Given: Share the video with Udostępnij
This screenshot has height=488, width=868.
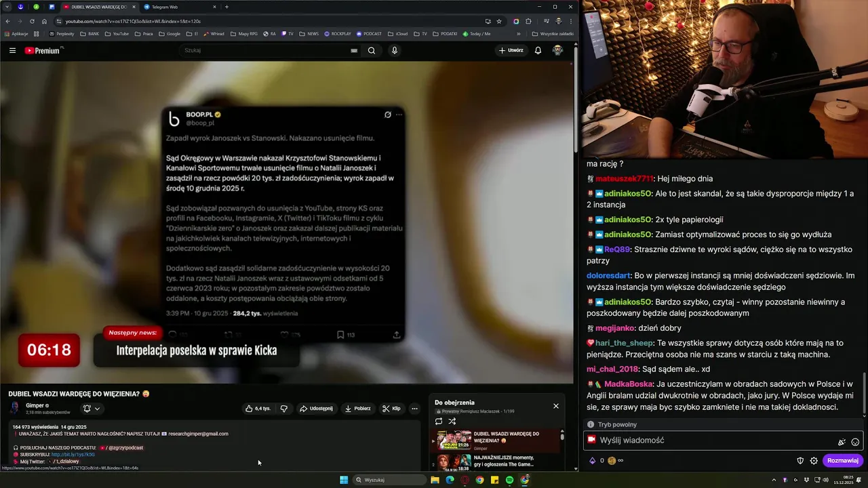Looking at the screenshot, I should [x=316, y=409].
